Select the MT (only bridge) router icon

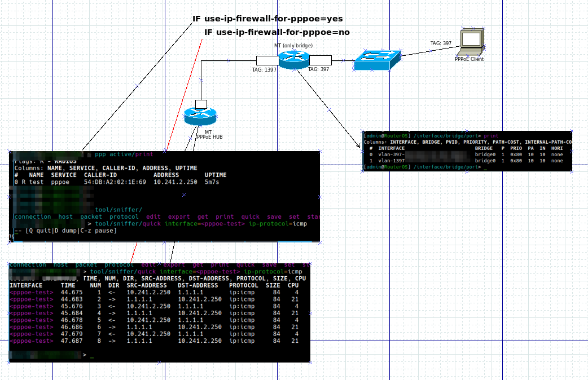coord(294,59)
